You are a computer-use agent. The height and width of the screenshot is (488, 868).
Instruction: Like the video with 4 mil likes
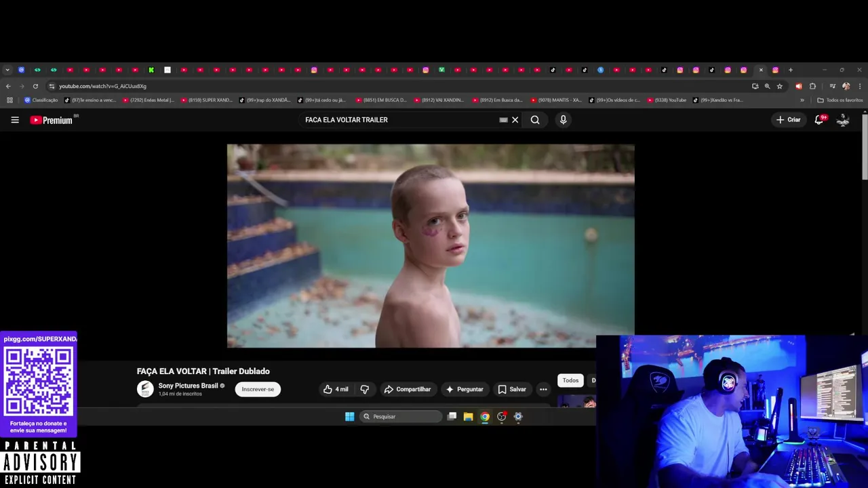pos(336,389)
